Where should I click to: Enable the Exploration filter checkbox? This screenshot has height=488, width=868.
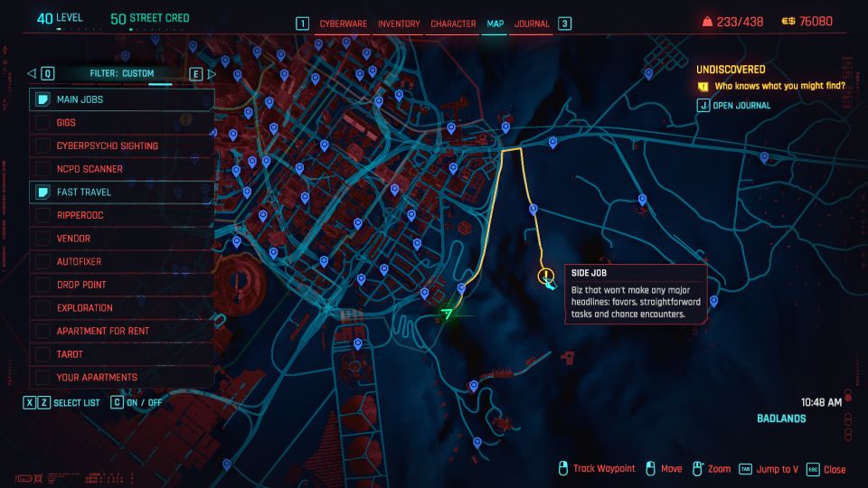point(42,308)
